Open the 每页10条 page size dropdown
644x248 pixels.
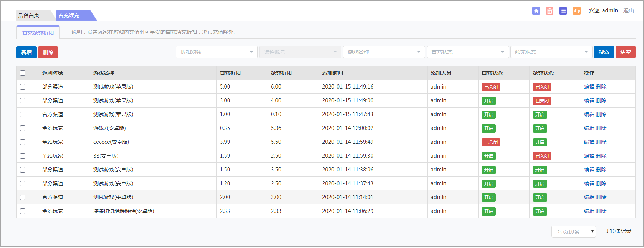574,232
